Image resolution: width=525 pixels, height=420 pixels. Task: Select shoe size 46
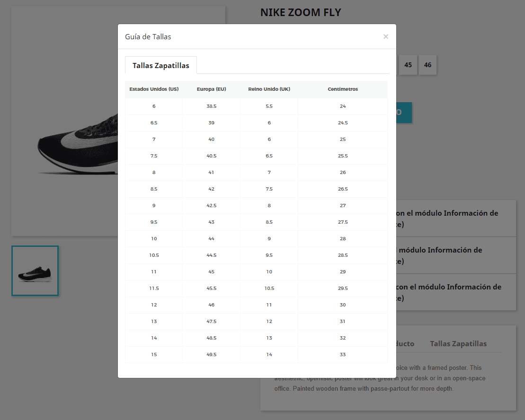point(427,65)
